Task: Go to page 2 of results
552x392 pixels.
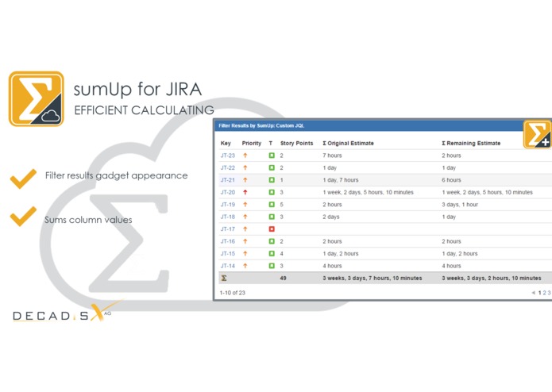Action: point(544,293)
